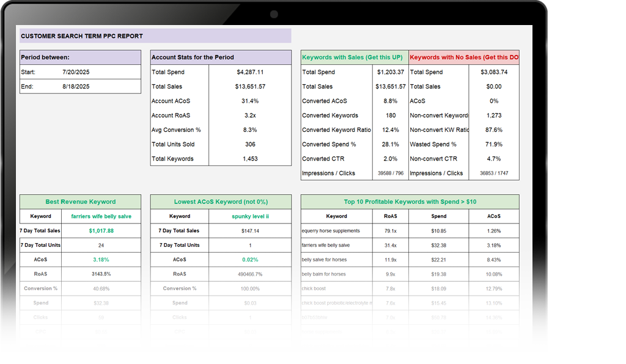Select the Wasted Spend % value 71.9%
Viewport: 626px width, 364px height.
(x=493, y=144)
